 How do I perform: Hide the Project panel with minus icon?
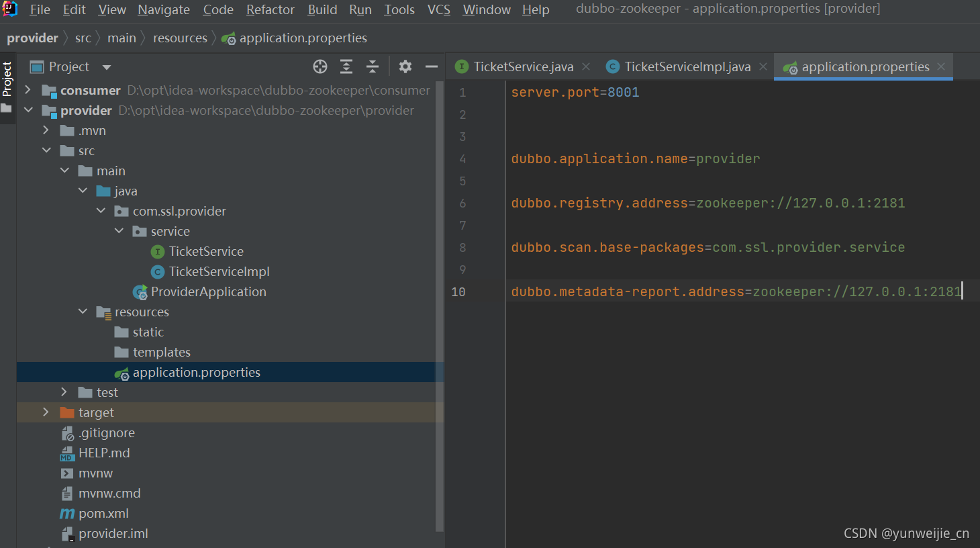point(432,66)
